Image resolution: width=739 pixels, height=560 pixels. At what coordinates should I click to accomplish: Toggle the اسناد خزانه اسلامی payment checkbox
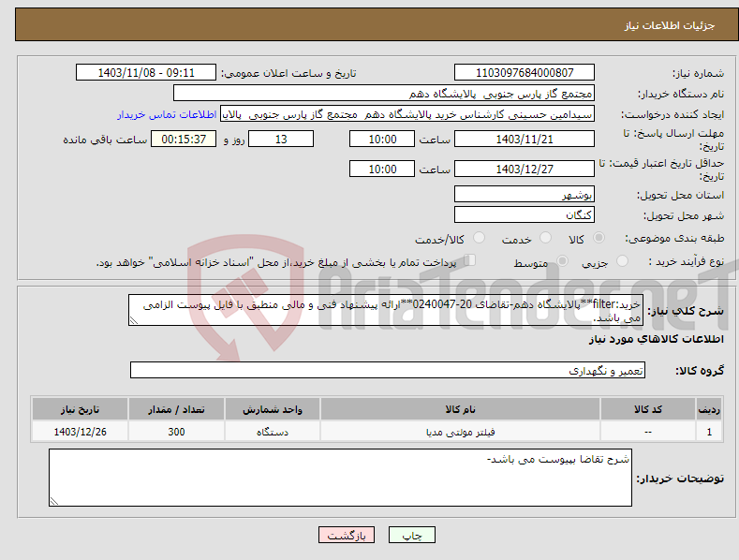[x=469, y=259]
